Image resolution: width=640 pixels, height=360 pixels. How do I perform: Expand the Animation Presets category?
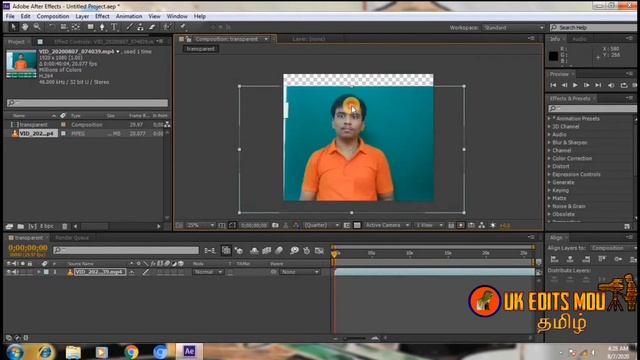(549, 118)
